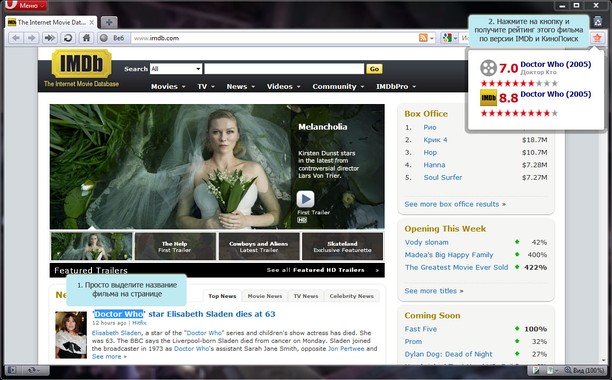Open the Community menu
Viewport: 612px width, 380px height.
pyautogui.click(x=338, y=87)
